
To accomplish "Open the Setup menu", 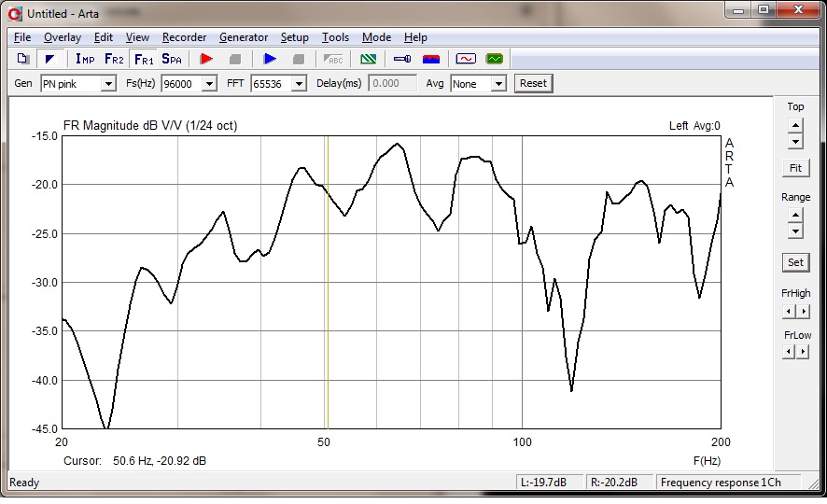I will (x=294, y=37).
